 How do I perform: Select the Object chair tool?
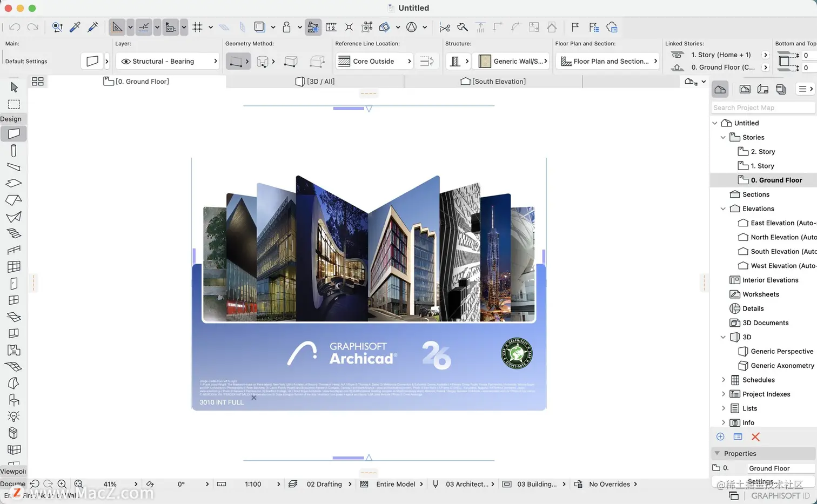[14, 400]
